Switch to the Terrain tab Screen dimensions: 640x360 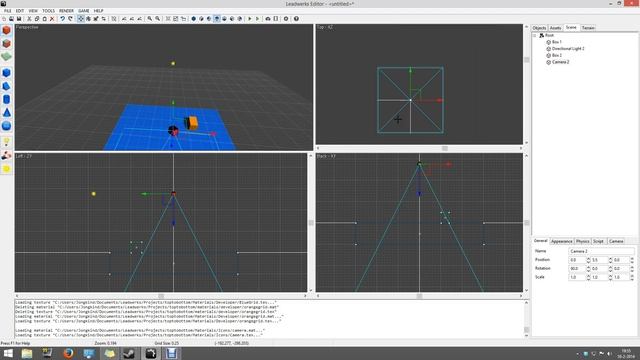[588, 28]
